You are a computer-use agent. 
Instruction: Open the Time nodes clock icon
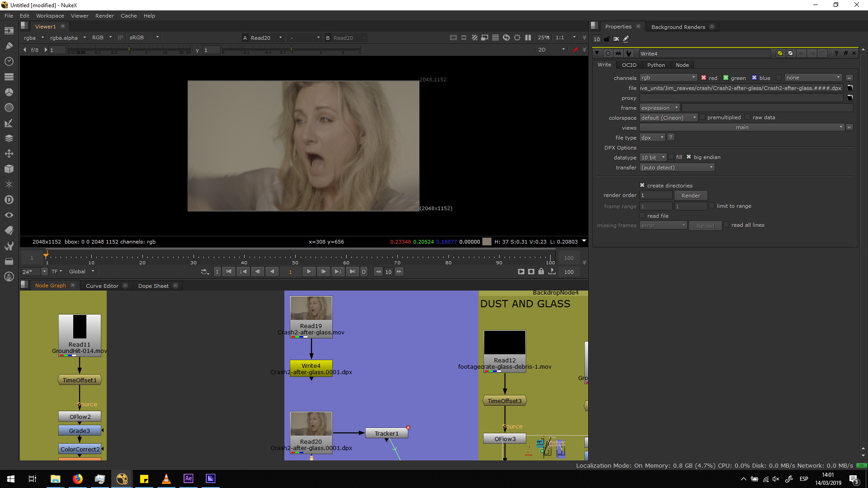click(9, 61)
